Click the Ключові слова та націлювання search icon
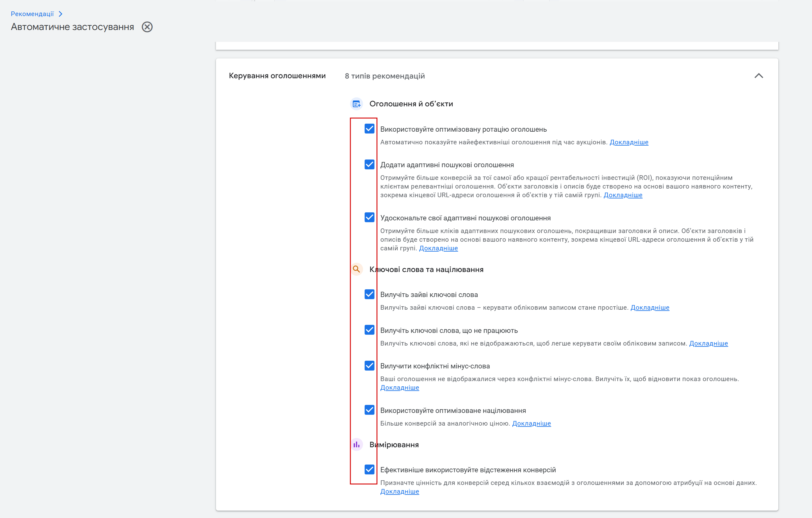The image size is (812, 518). coord(357,269)
